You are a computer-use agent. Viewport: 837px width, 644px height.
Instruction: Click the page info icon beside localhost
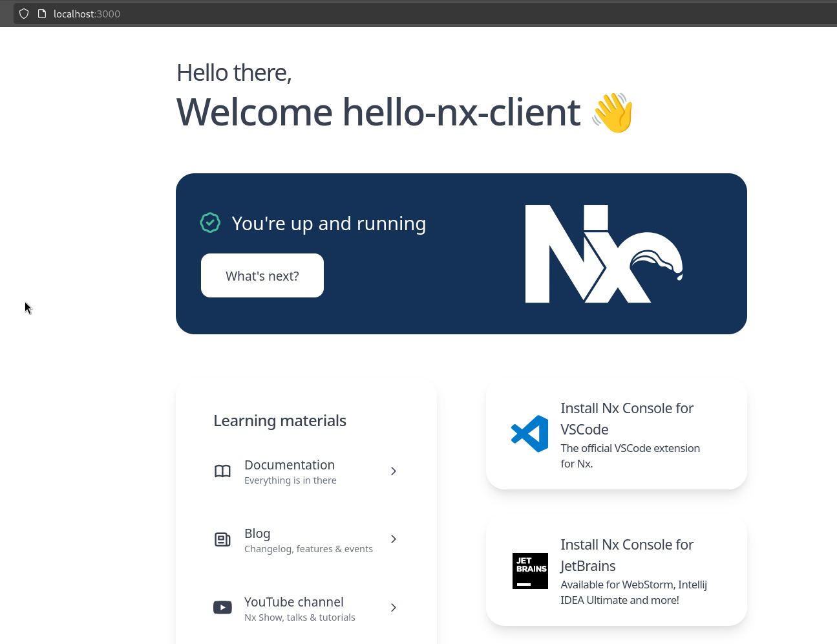click(x=42, y=14)
